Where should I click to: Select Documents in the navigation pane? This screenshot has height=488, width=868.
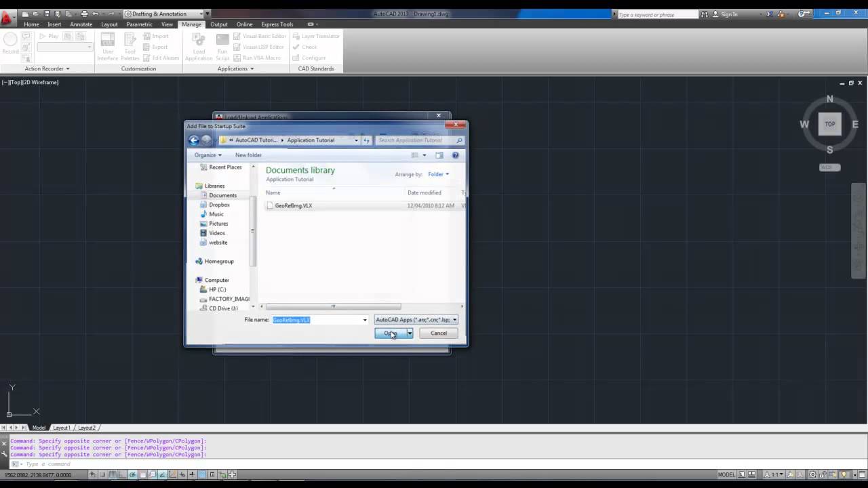coord(222,195)
